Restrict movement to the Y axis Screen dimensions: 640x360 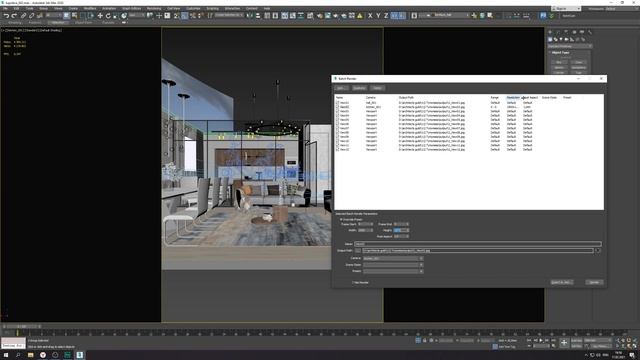click(x=378, y=16)
